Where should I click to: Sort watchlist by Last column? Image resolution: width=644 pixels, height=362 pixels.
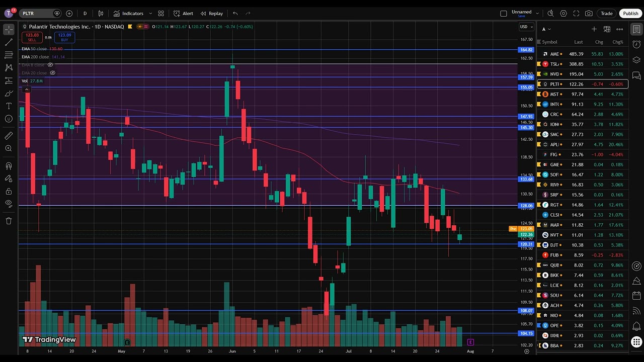click(x=579, y=42)
